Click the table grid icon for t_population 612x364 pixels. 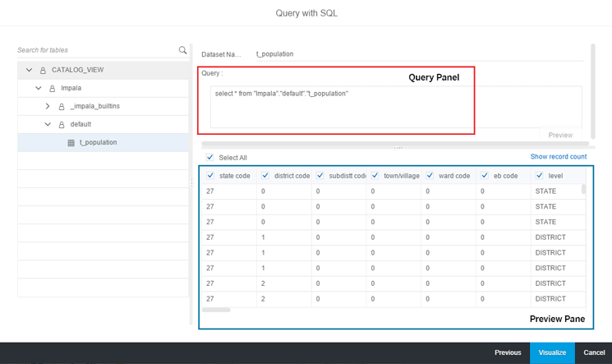tap(71, 143)
